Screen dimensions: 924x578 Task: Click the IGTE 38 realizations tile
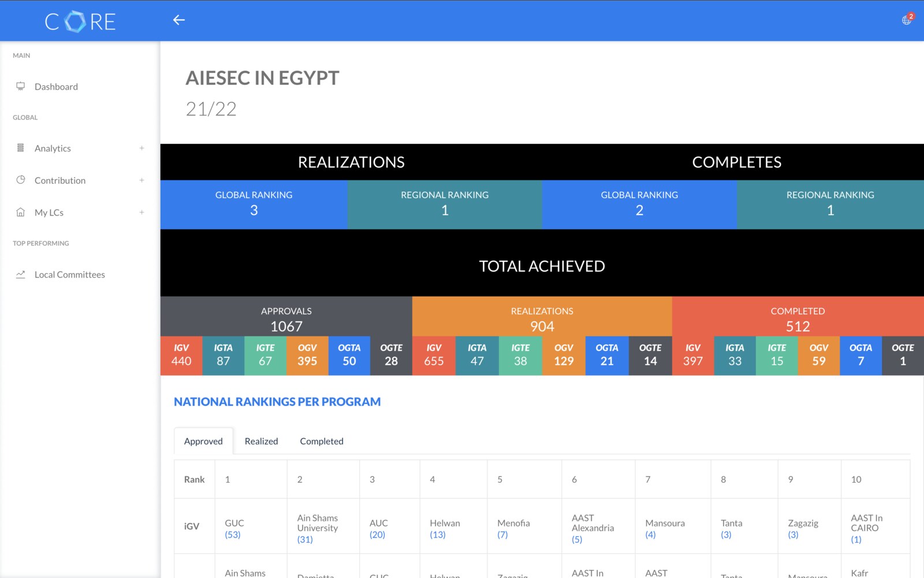click(520, 355)
